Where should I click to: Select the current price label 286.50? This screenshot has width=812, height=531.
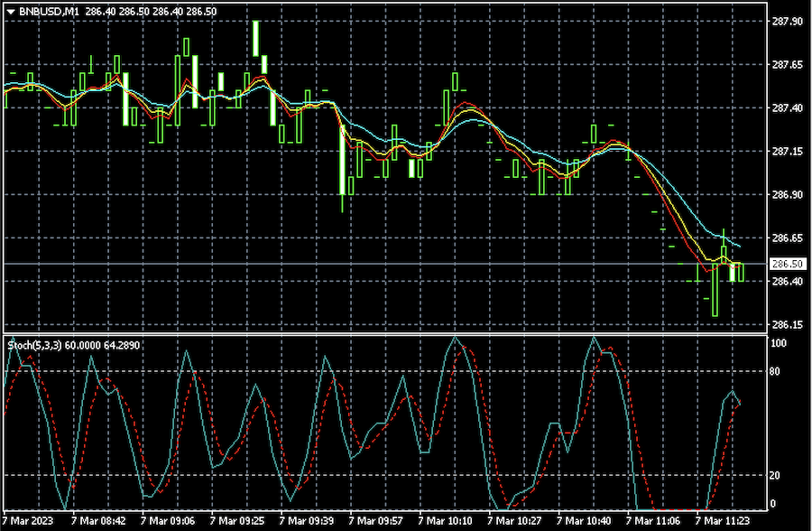(787, 264)
